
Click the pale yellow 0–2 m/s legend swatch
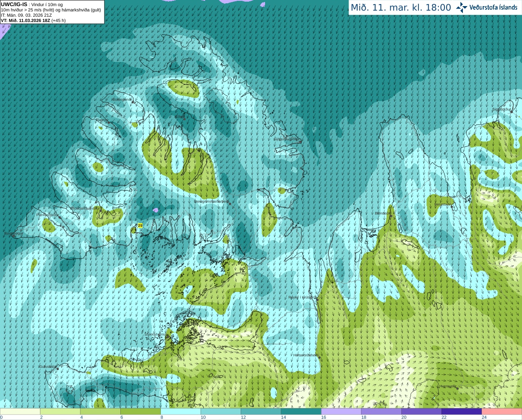(20, 411)
